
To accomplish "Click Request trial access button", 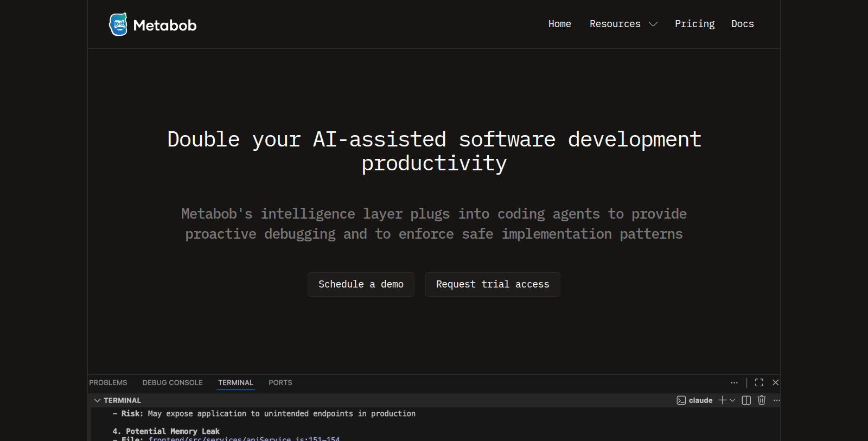I will [x=493, y=284].
